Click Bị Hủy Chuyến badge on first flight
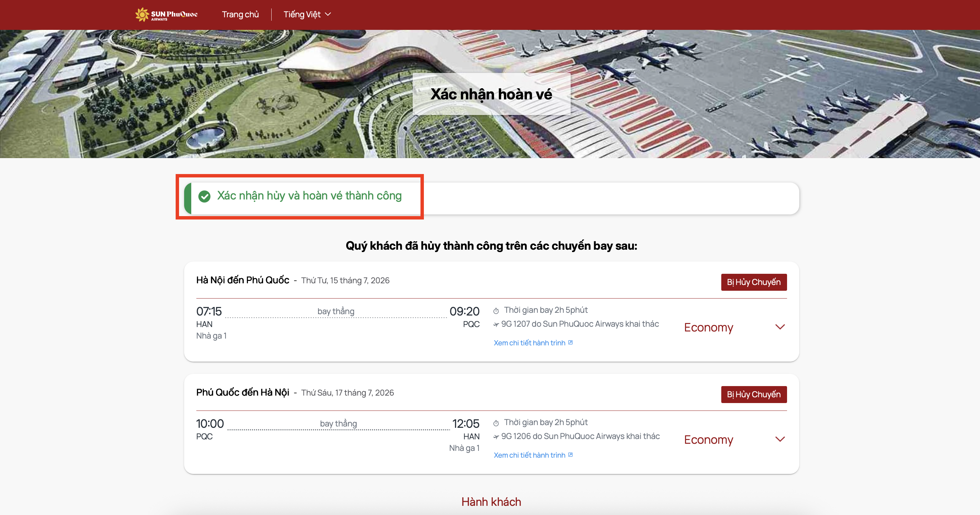The image size is (980, 515). (x=753, y=282)
